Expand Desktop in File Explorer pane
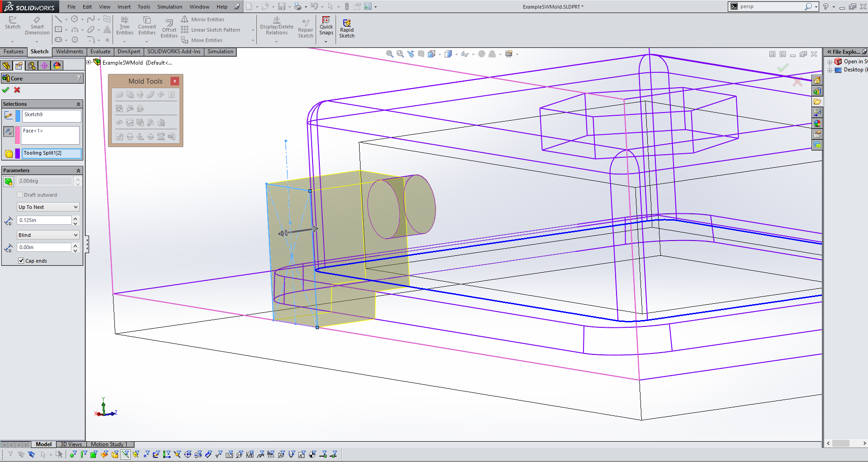Screen dimensions: 868x462 (x=830, y=70)
